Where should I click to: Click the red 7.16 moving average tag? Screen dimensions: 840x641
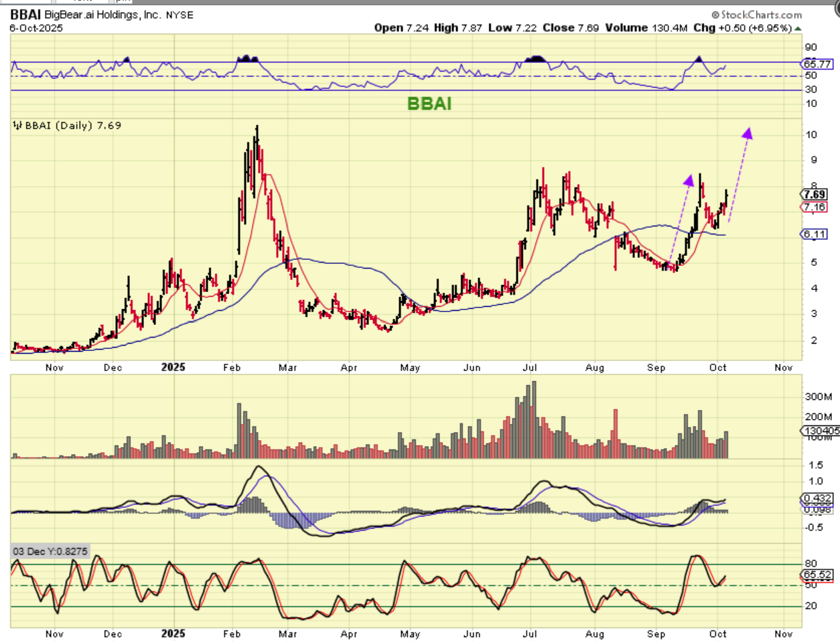point(815,207)
